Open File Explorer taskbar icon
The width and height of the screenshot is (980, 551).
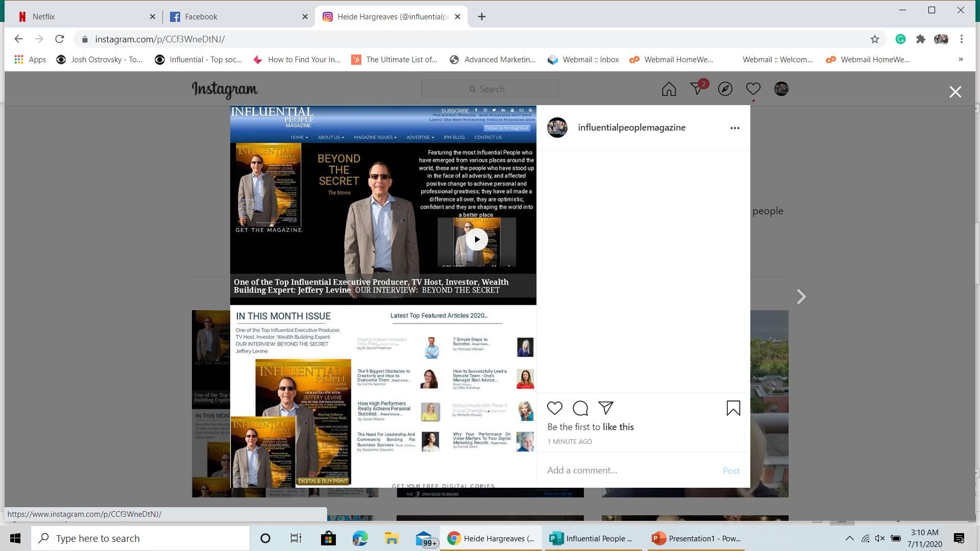(x=391, y=538)
